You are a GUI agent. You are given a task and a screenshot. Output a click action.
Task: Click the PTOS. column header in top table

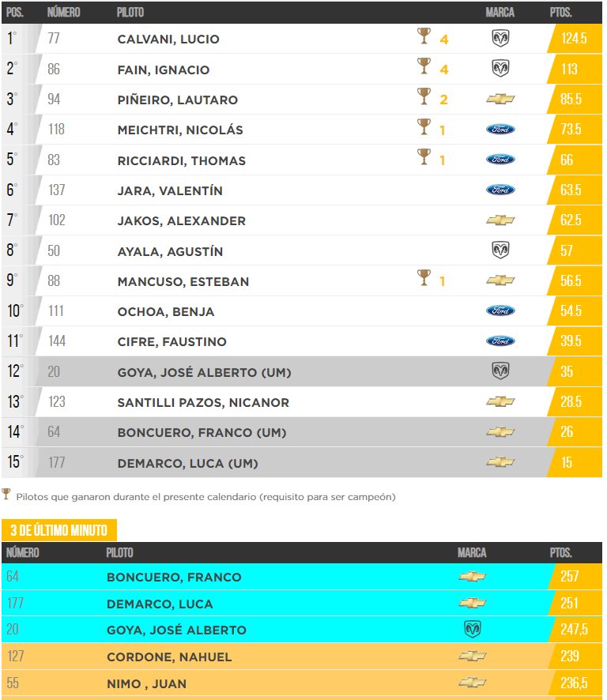pos(560,12)
